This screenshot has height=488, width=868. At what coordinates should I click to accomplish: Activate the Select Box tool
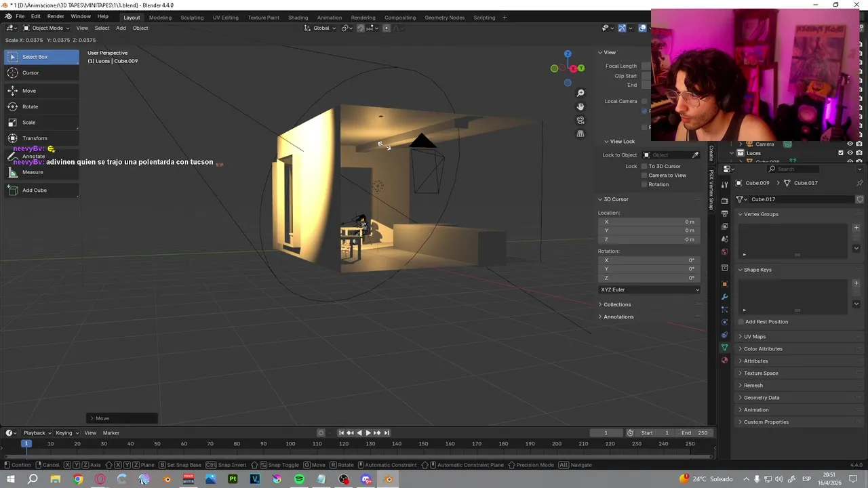(x=41, y=57)
